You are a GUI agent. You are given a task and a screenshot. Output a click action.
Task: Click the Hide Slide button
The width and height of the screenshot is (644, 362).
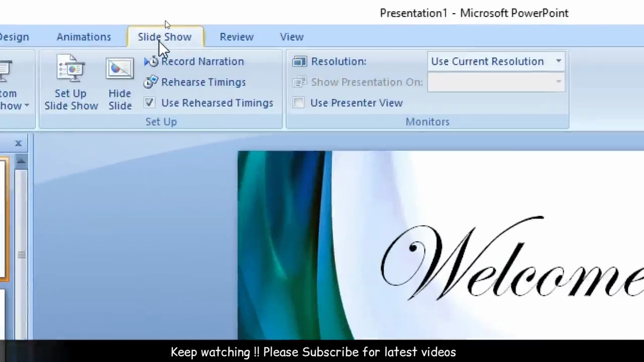(x=120, y=83)
